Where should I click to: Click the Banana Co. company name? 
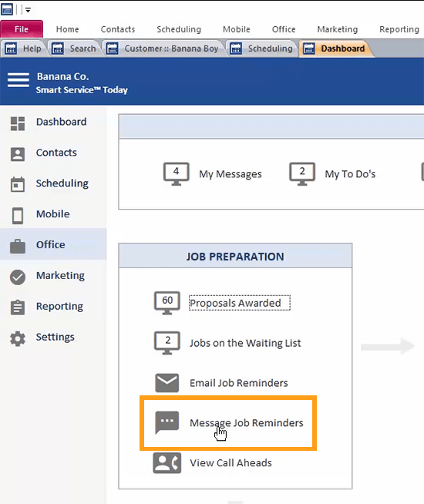point(62,76)
